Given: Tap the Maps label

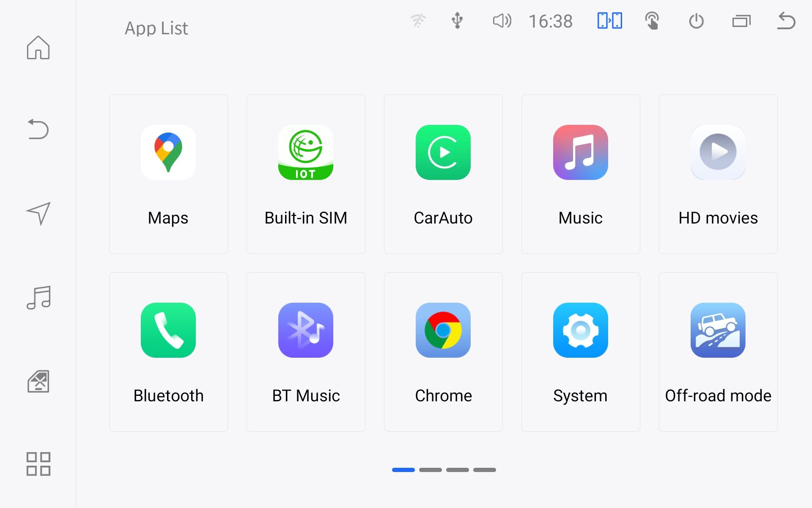Looking at the screenshot, I should [168, 218].
